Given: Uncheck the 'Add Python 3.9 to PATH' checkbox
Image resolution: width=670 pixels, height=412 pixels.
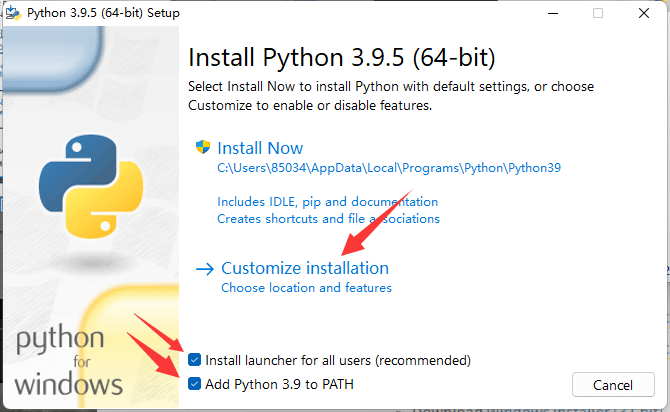Looking at the screenshot, I should pos(195,384).
